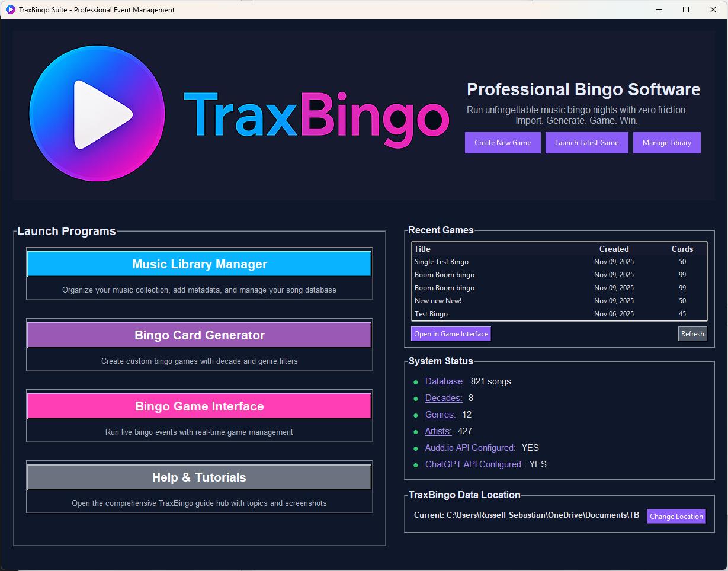Open the Music Library Manager
This screenshot has width=728, height=571.
tap(198, 264)
